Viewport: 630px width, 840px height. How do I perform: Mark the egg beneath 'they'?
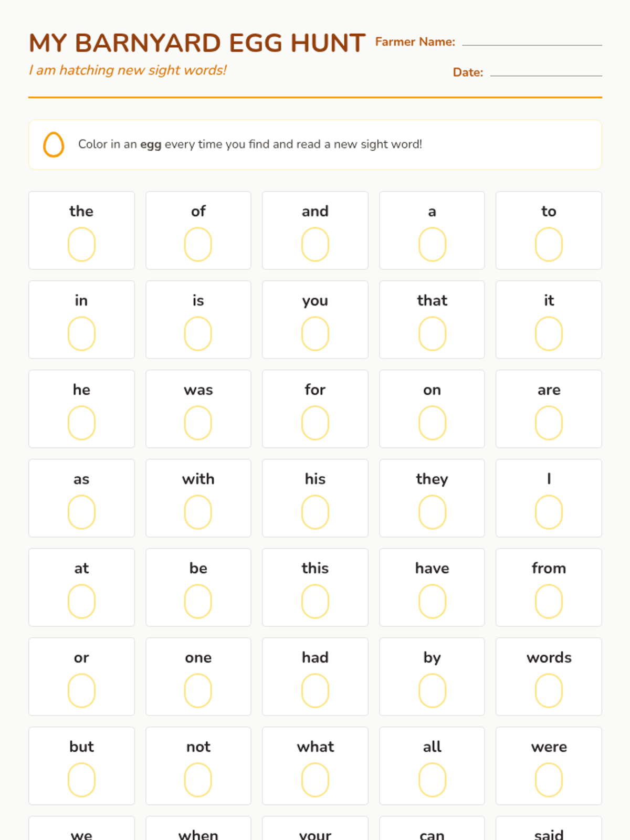432,512
